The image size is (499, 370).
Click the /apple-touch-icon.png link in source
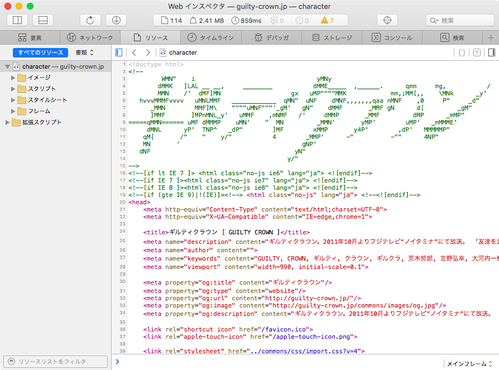313,337
